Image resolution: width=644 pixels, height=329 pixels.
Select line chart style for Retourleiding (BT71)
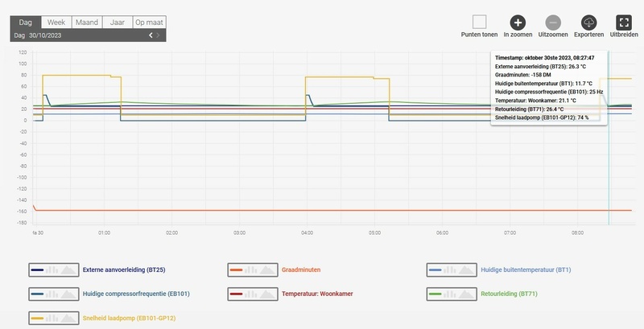(435, 294)
